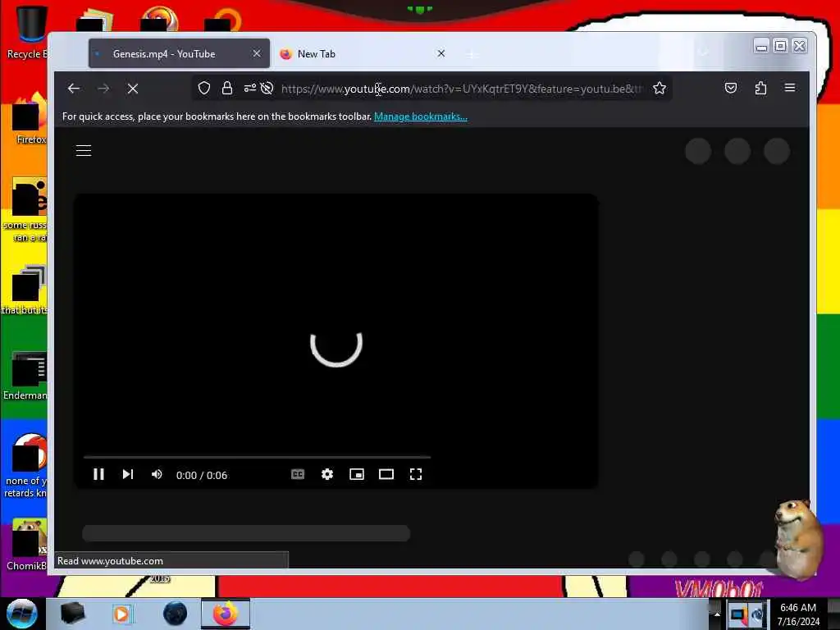The image size is (840, 630).
Task: Seek along the video progress bar
Action: click(x=257, y=457)
